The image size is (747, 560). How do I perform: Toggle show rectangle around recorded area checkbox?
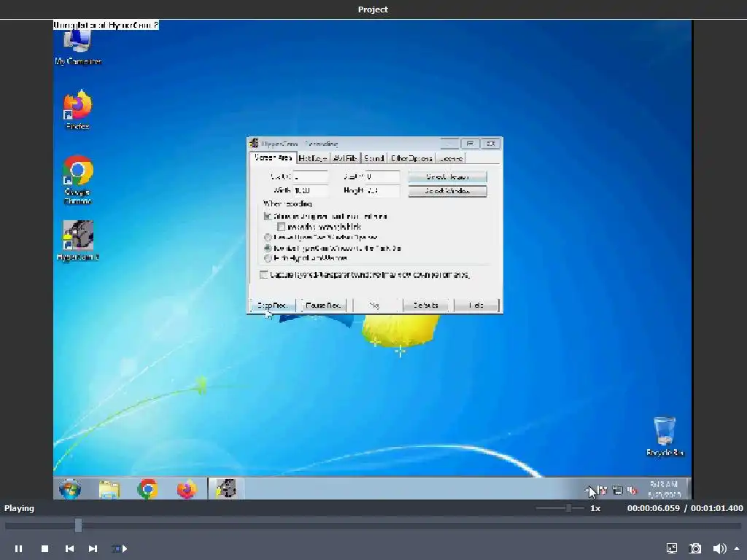click(268, 216)
